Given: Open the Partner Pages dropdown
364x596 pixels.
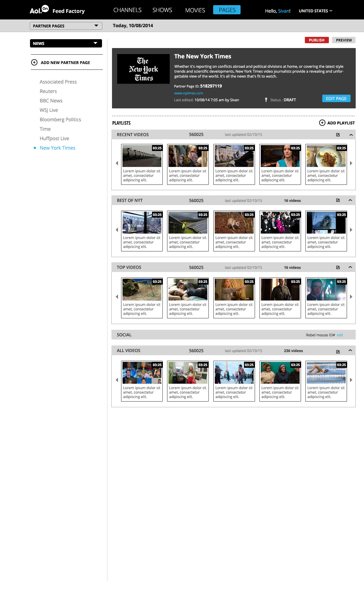Looking at the screenshot, I should pos(66,26).
